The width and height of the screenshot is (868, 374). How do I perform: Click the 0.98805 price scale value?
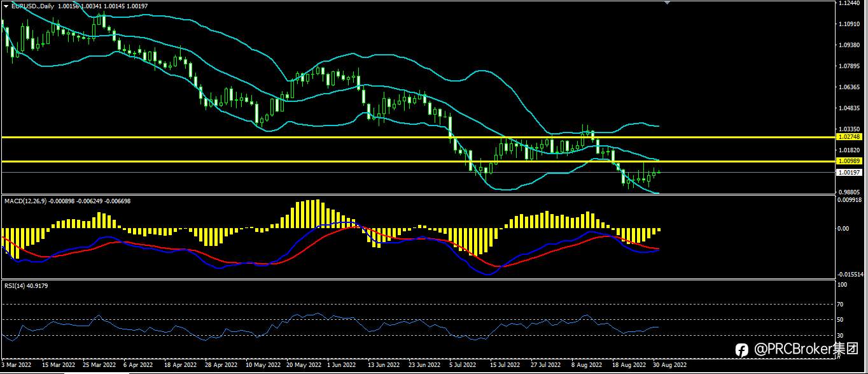850,192
